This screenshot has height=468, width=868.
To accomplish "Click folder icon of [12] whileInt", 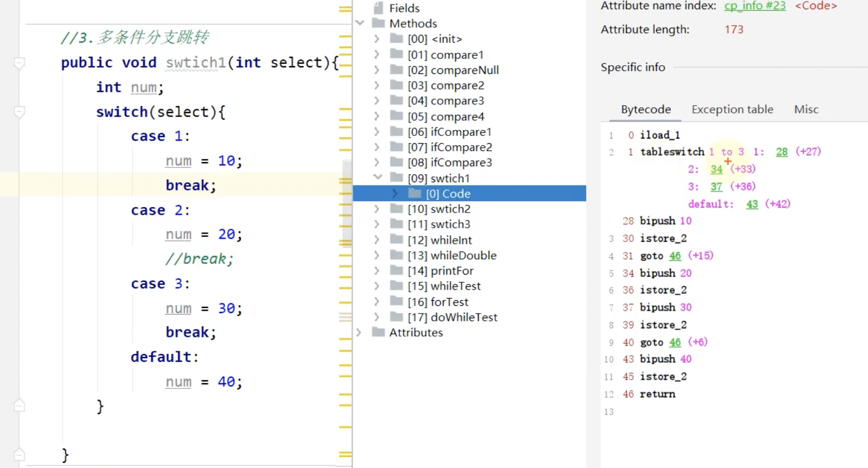I will pos(397,240).
